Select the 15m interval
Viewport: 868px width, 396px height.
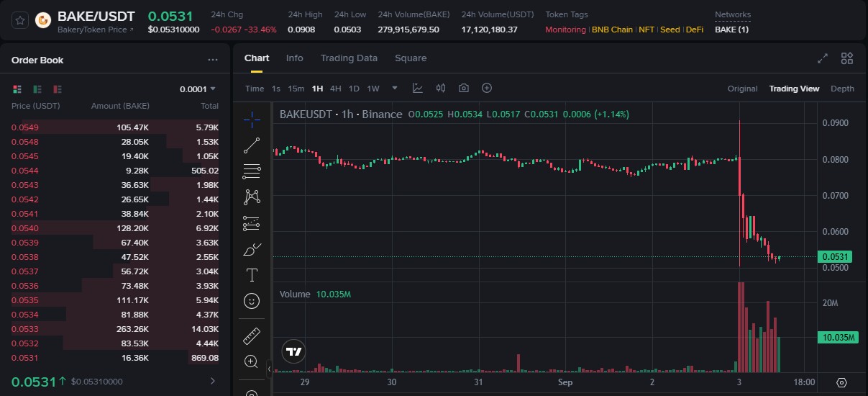click(296, 89)
